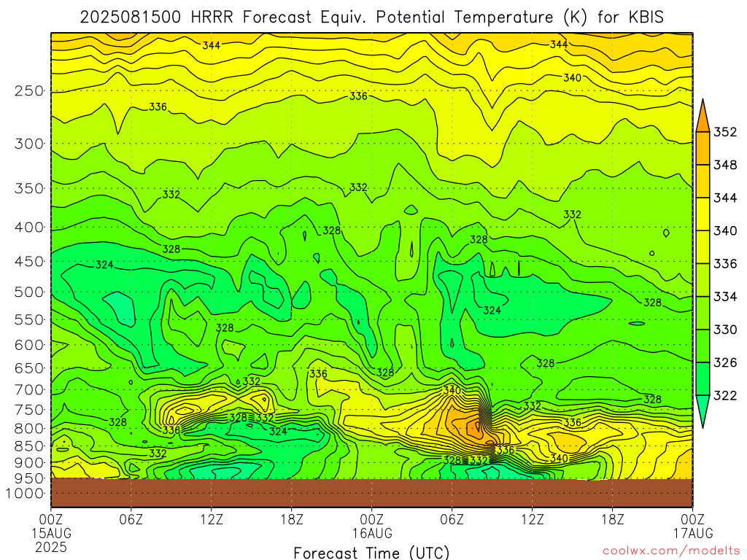Choose the 700 pressure axis label

point(29,390)
